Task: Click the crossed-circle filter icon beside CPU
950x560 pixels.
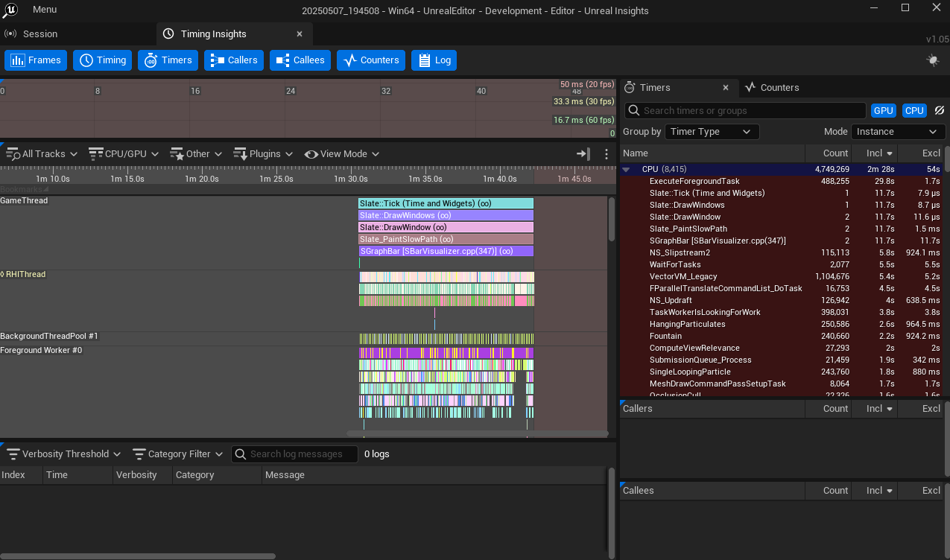Action: click(x=939, y=111)
